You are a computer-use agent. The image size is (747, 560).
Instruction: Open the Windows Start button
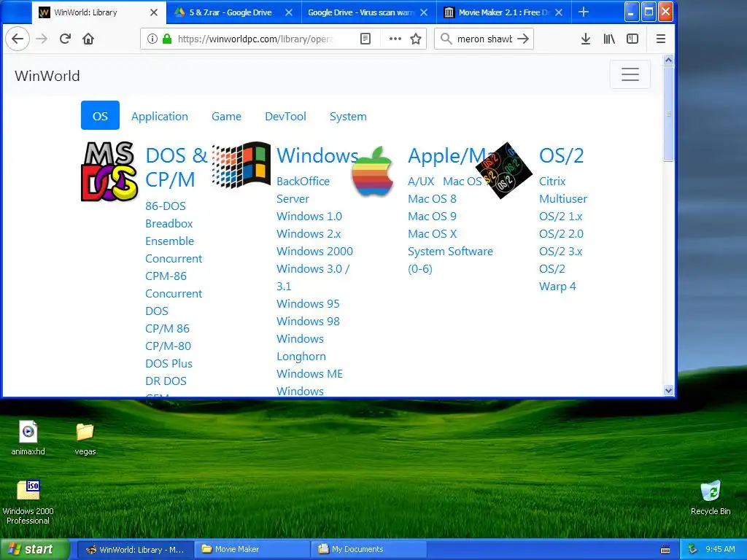point(34,549)
